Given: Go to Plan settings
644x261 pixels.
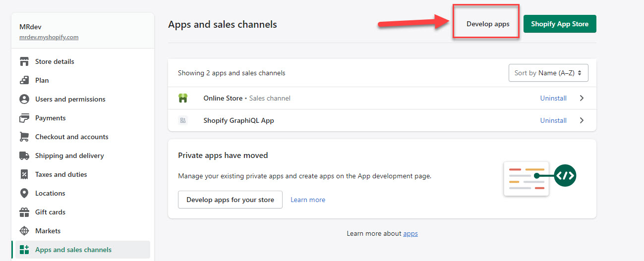Looking at the screenshot, I should point(83,80).
